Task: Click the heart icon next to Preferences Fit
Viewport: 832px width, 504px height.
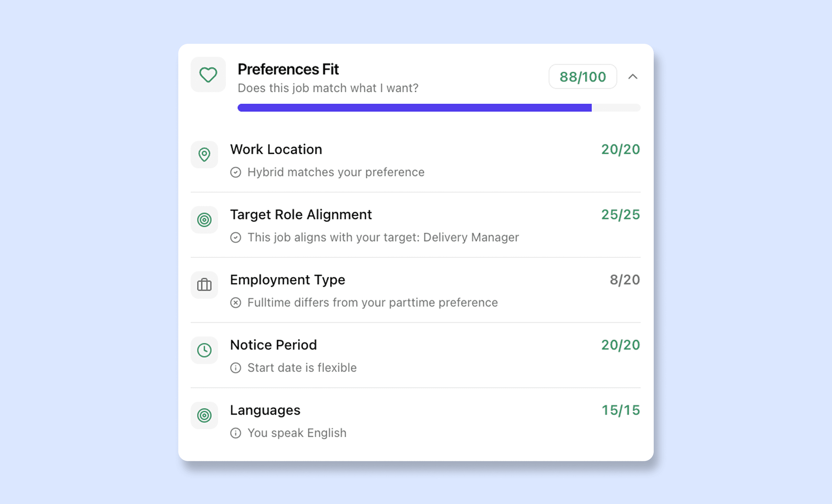Action: click(x=208, y=75)
